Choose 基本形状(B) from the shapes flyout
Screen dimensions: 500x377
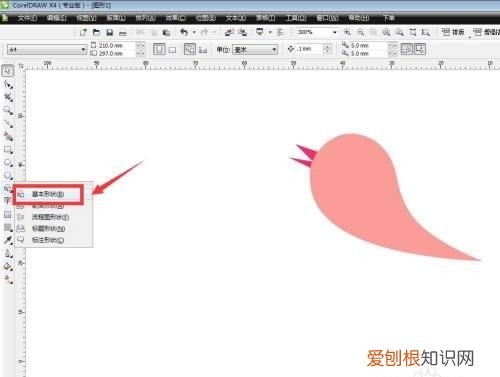point(48,194)
